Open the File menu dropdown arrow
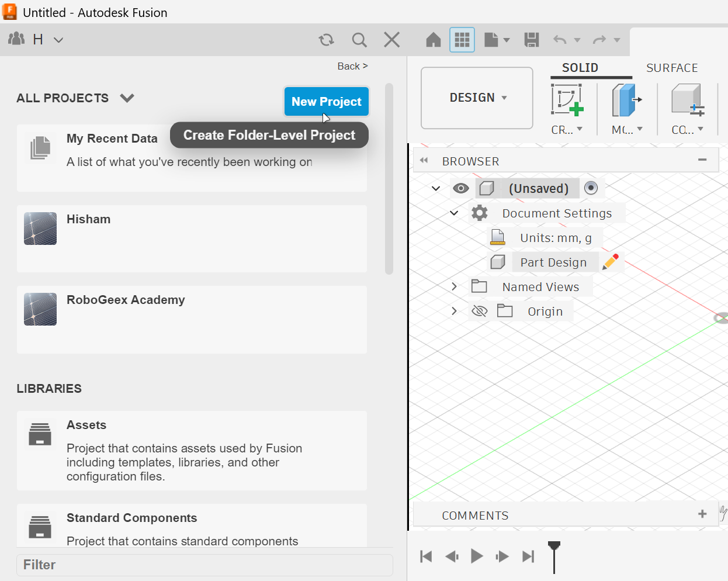Viewport: 728px width, 581px height. click(x=507, y=40)
